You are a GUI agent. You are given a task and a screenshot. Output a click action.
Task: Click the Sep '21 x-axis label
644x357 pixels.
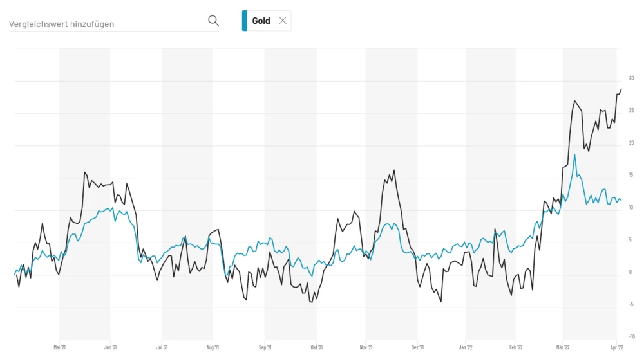[265, 347]
